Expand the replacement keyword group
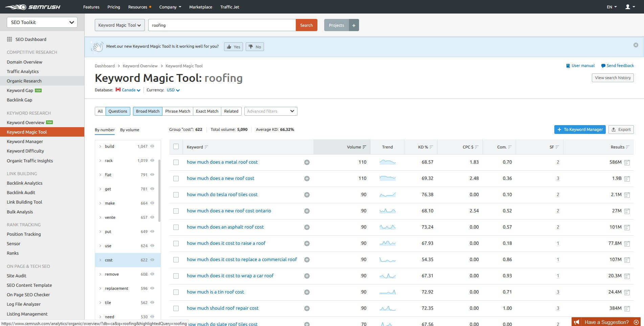This screenshot has height=326, width=644. [x=100, y=288]
